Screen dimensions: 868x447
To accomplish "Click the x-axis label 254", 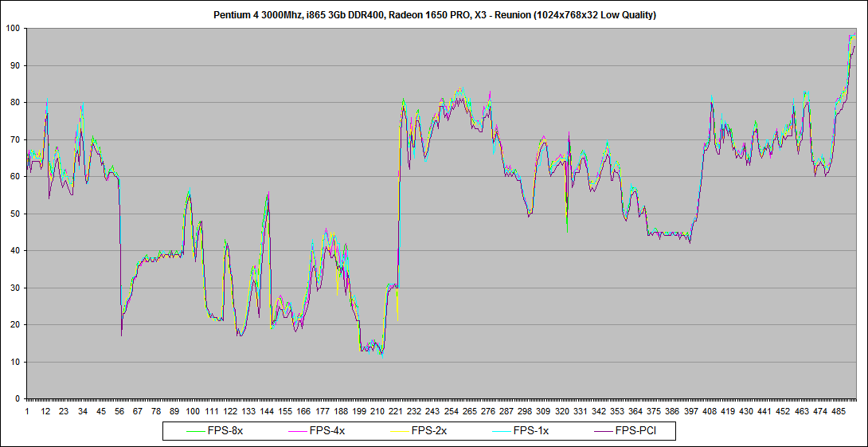I will click(x=452, y=412).
